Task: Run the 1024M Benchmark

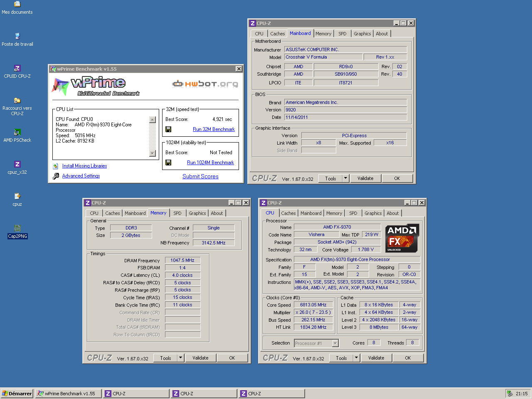Action: point(210,163)
